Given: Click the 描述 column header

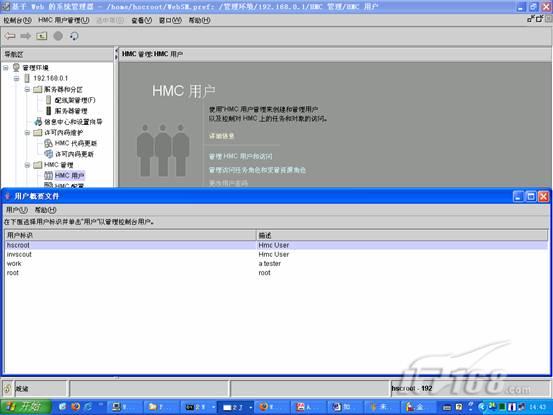Looking at the screenshot, I should (x=402, y=235).
